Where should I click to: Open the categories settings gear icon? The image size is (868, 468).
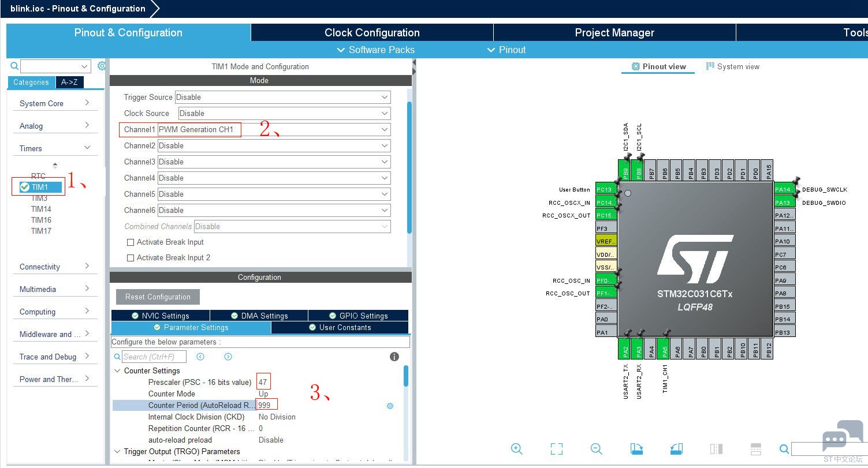102,66
